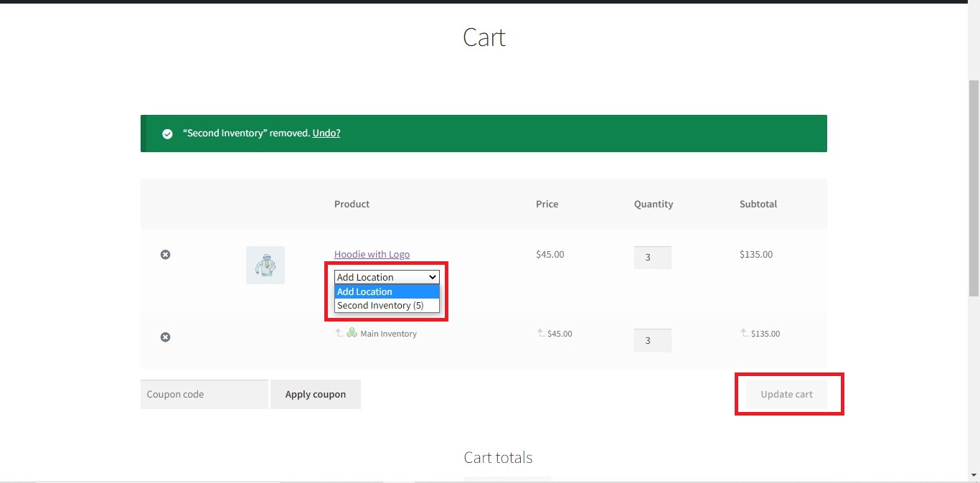The image size is (980, 483).
Task: Choose the highlighted Add Location option
Action: click(x=387, y=291)
